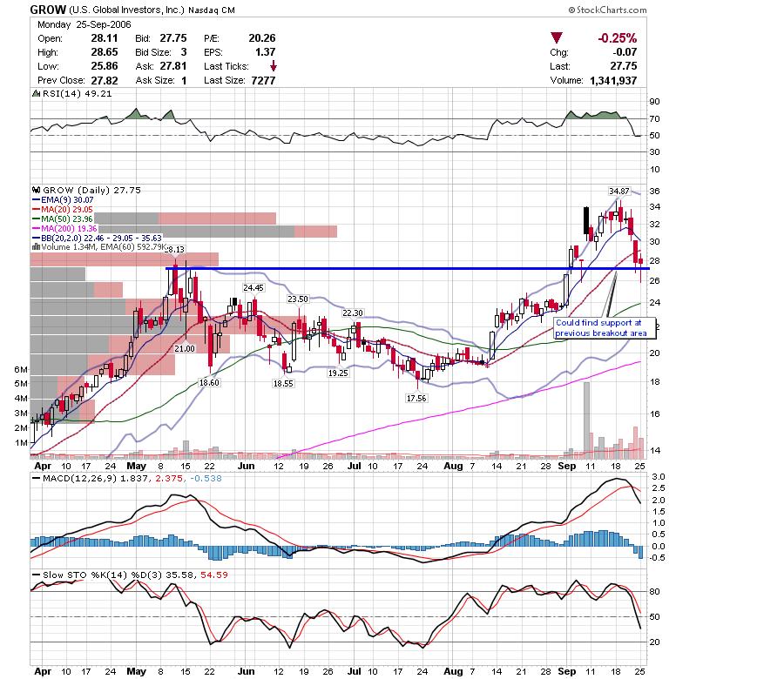Click the P/E value 20.26
This screenshot has height=679, width=784.
pyautogui.click(x=262, y=38)
